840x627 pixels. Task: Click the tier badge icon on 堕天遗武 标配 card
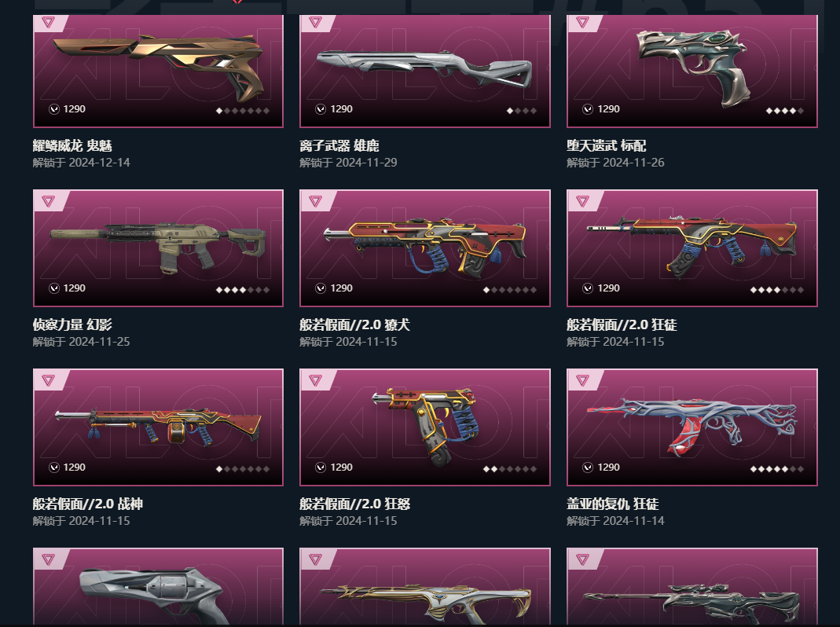582,23
